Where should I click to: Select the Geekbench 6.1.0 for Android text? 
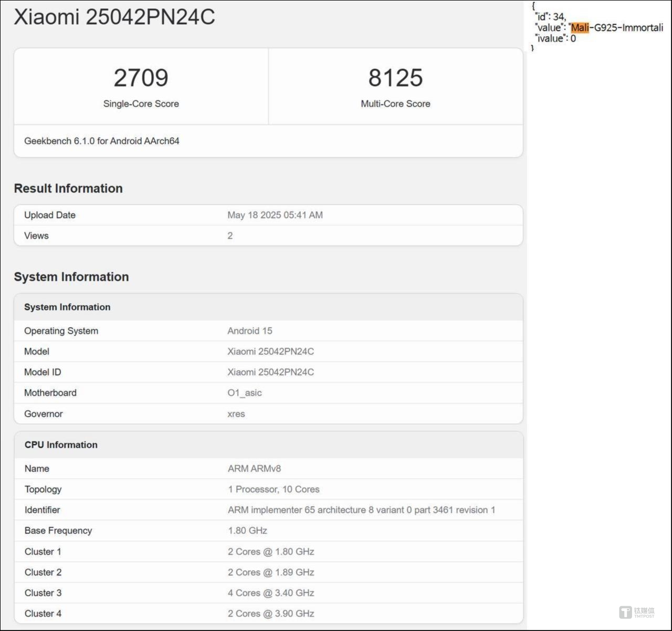(x=101, y=141)
